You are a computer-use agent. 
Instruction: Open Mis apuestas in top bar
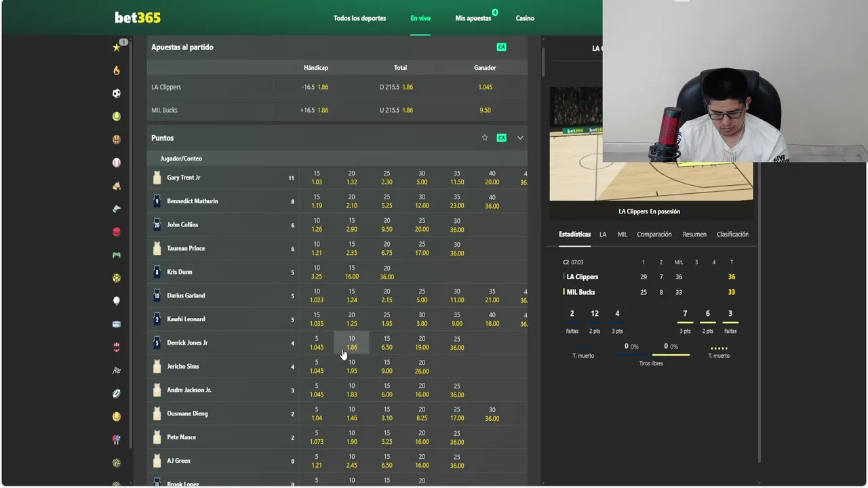click(473, 18)
